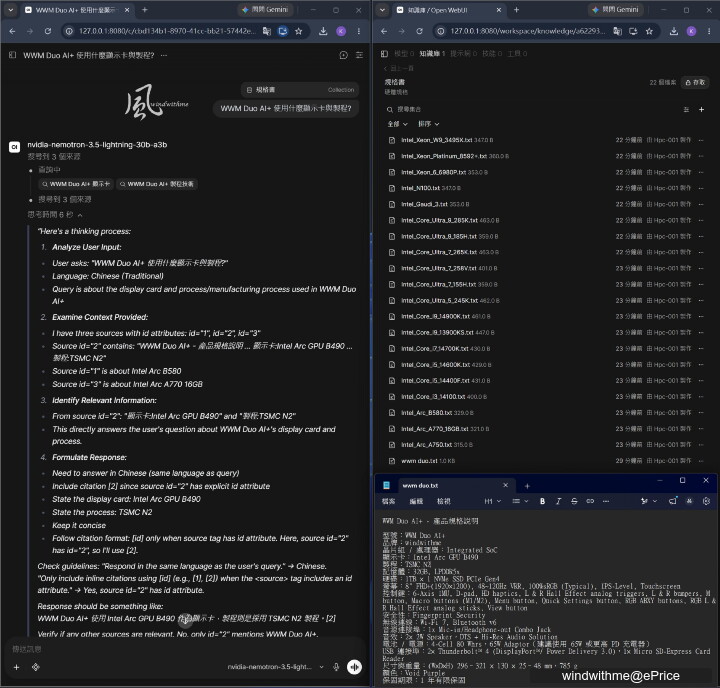Open Intel_Core_i9_14900K.txt file row

point(546,316)
